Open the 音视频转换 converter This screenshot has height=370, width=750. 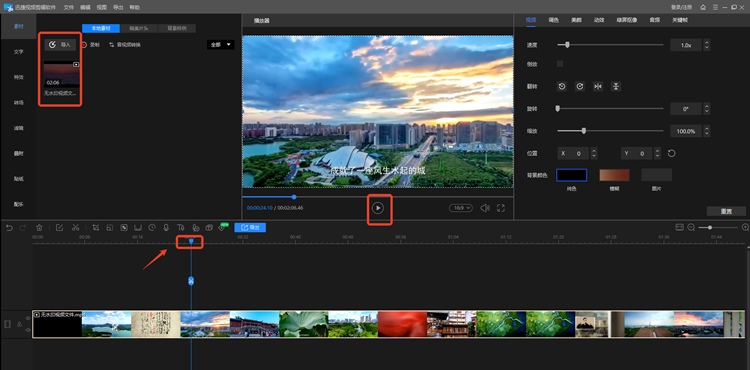coord(125,44)
